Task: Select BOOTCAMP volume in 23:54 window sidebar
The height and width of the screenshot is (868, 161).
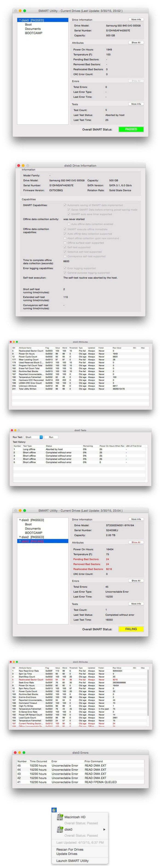Action: (34, 533)
